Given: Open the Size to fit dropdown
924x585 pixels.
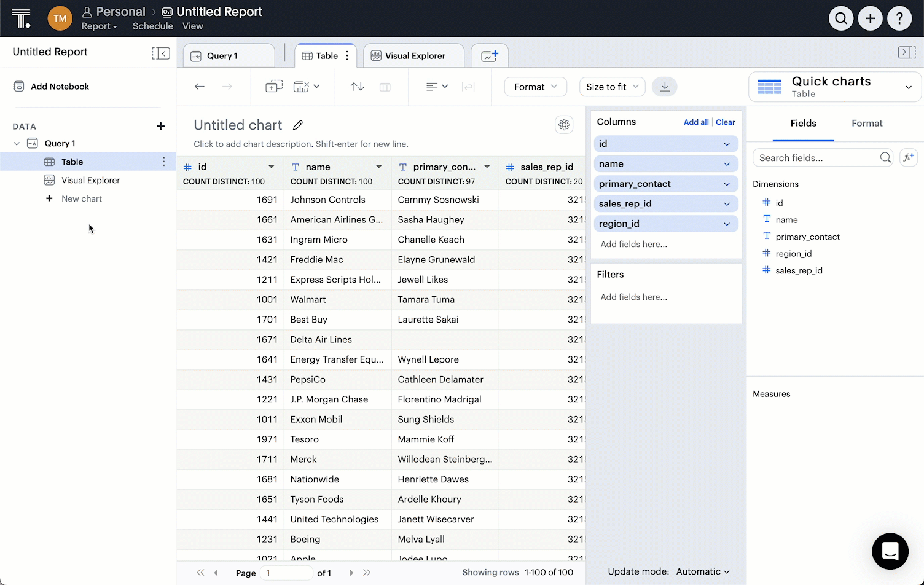Looking at the screenshot, I should 612,87.
